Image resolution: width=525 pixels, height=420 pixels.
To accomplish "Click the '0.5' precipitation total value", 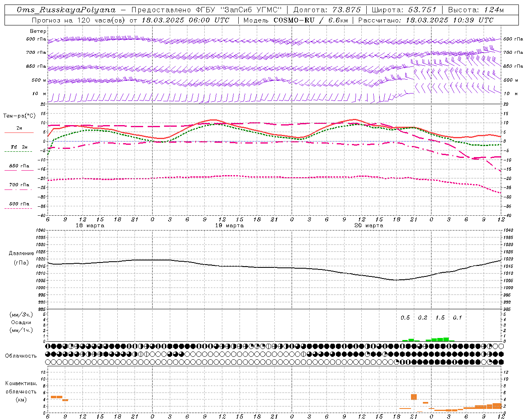I will point(405,318).
